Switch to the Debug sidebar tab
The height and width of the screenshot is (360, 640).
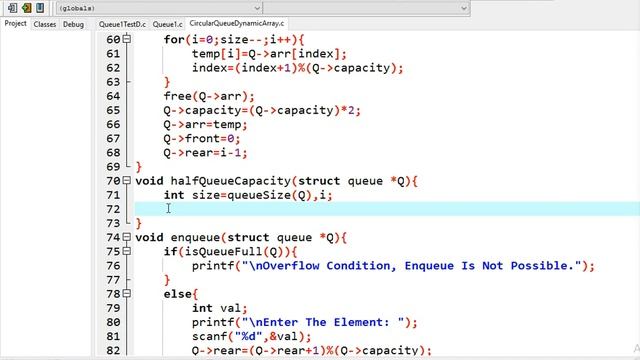73,24
